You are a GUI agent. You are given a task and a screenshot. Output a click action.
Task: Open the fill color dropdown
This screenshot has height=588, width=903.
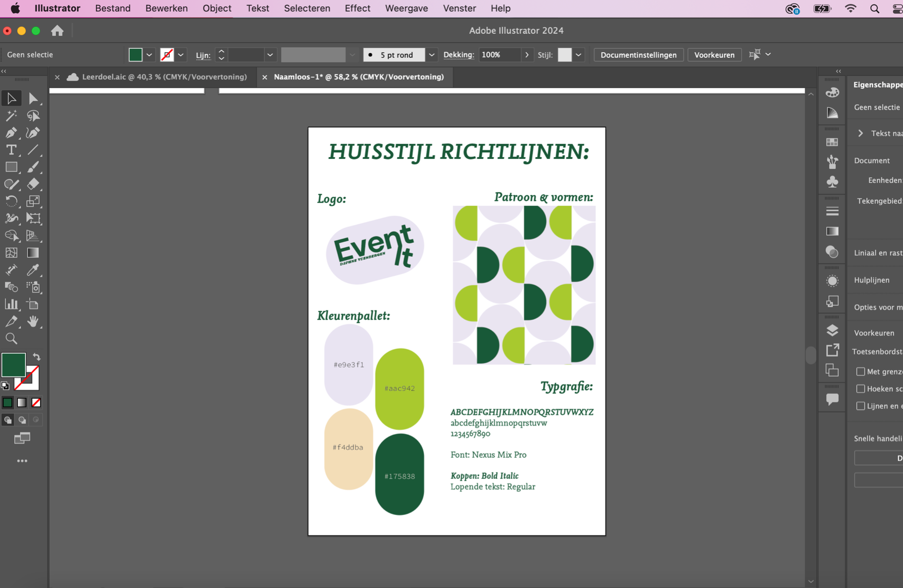[149, 55]
